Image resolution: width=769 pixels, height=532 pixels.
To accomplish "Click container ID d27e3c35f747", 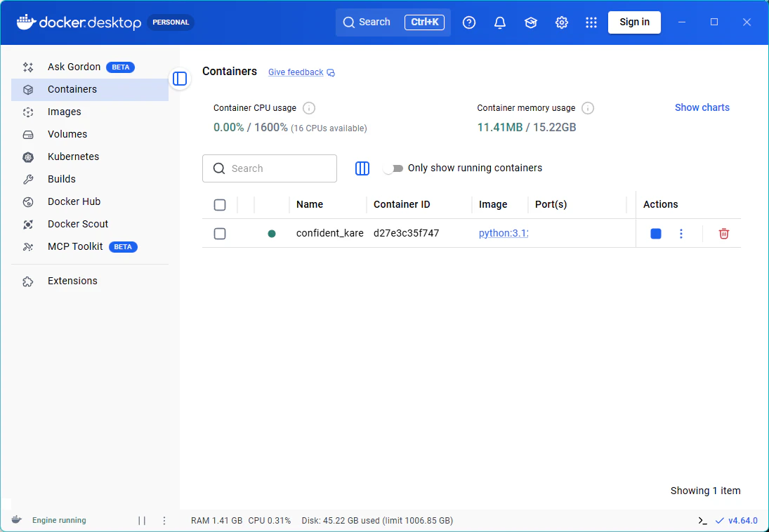I will [406, 233].
